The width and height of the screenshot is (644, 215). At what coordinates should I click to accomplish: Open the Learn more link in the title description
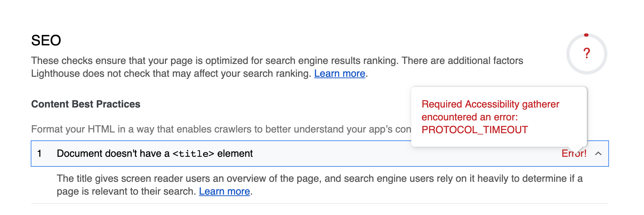coord(225,191)
